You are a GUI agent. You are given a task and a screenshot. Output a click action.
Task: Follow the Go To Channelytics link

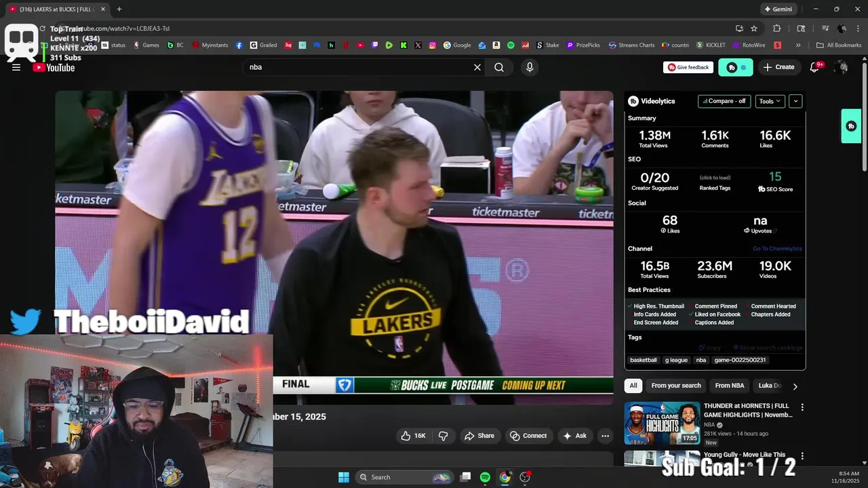(777, 249)
